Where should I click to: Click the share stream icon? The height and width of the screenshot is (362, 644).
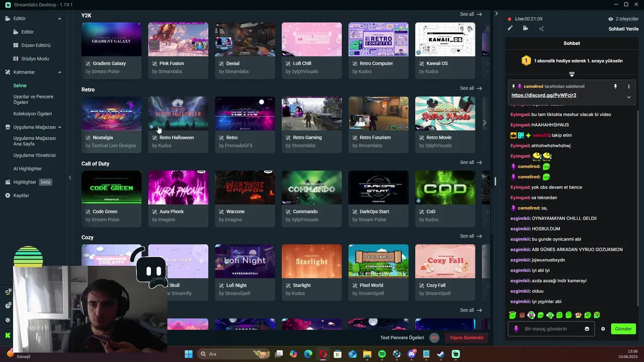pos(541,29)
